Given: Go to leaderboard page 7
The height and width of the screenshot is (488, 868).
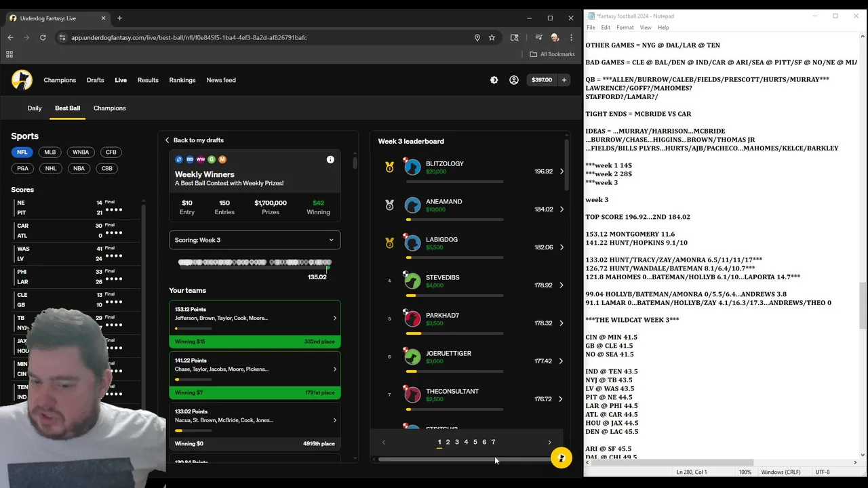Looking at the screenshot, I should (493, 442).
